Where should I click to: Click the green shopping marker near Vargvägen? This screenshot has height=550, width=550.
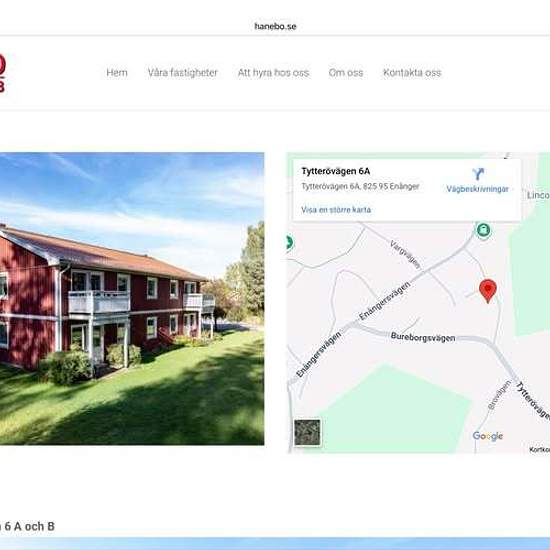(483, 230)
